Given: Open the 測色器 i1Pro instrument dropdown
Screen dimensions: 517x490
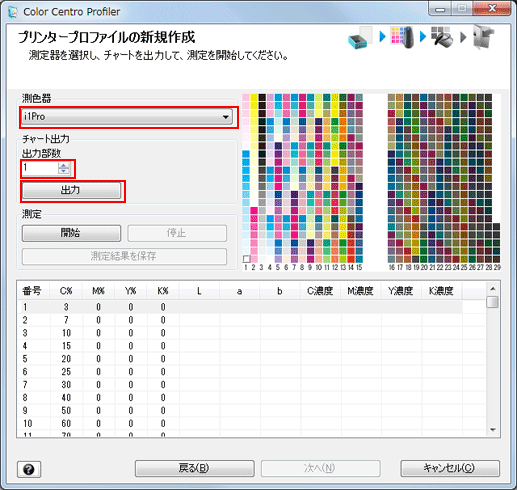Looking at the screenshot, I should tap(127, 117).
